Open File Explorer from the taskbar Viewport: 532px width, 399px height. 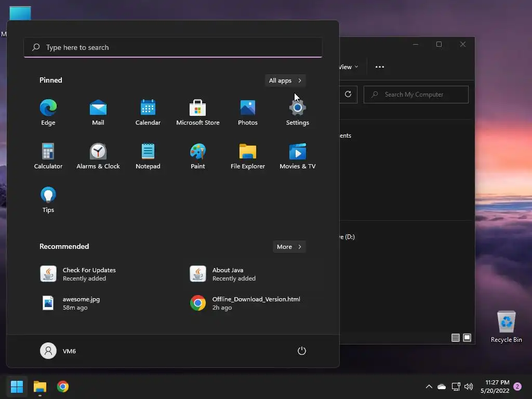(39, 387)
